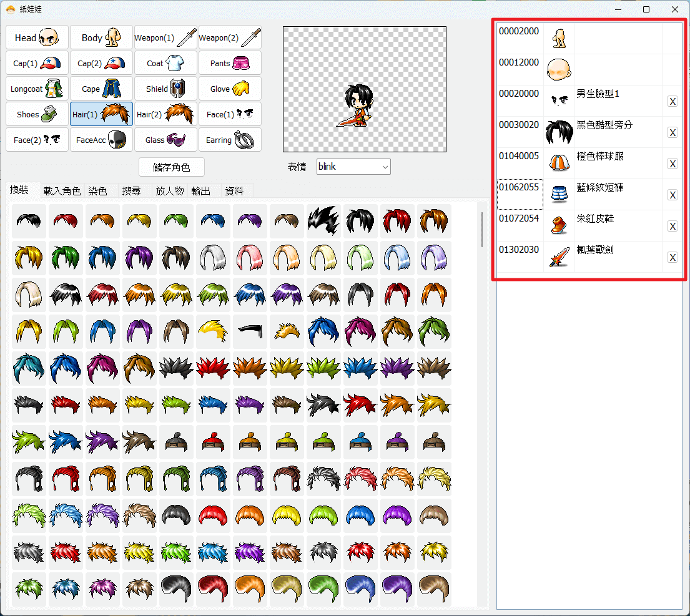The height and width of the screenshot is (616, 690).
Task: Pick the red beanie hat hair
Action: point(213,442)
